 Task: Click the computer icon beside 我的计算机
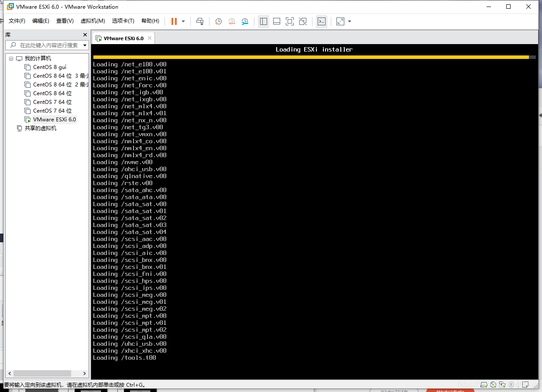pos(19,58)
